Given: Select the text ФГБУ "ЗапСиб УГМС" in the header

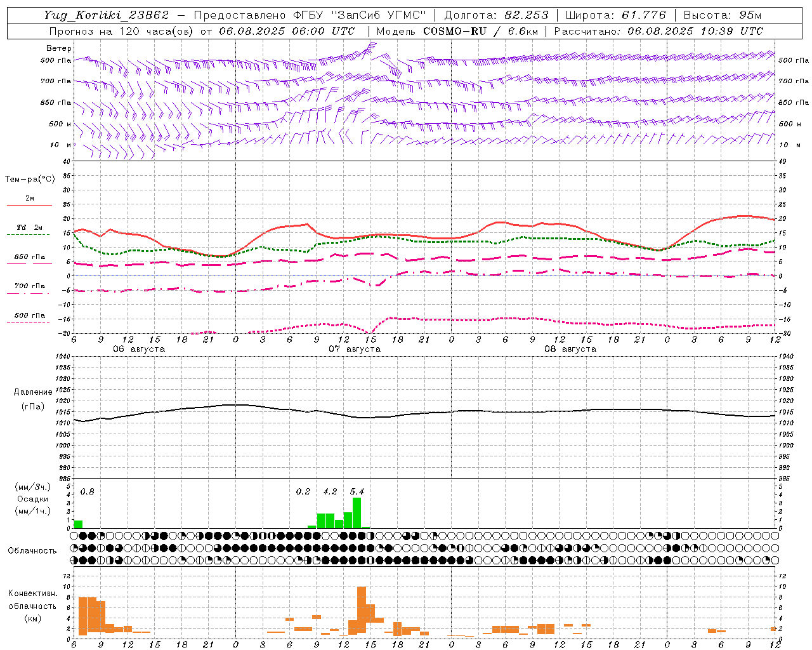Looking at the screenshot, I should (360, 15).
